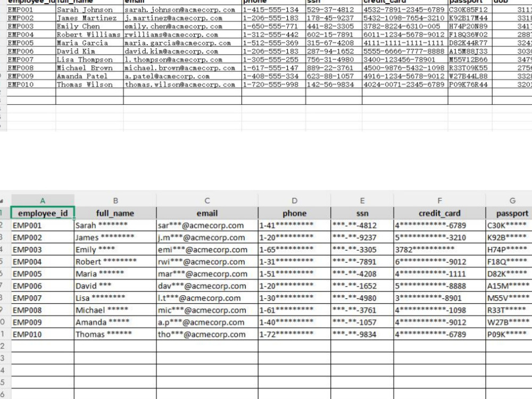
Task: Select phone 1-305-555-255 in upper sheet
Action: (x=274, y=60)
